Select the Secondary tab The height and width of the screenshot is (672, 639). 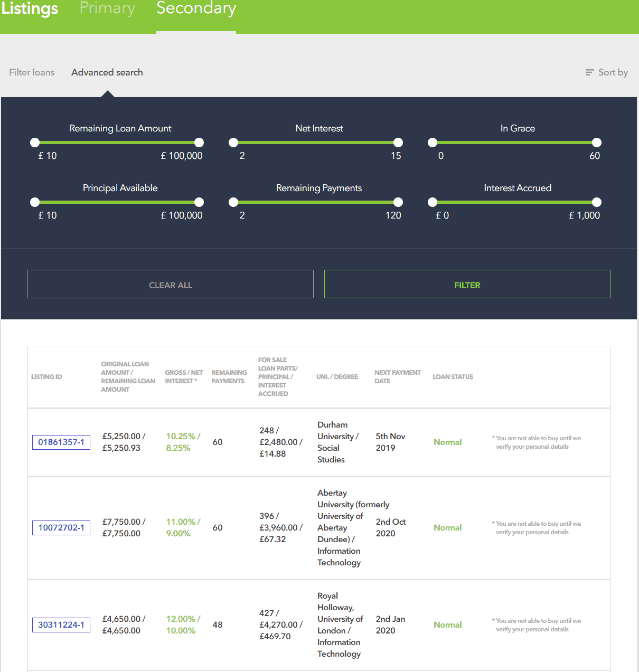click(x=196, y=9)
